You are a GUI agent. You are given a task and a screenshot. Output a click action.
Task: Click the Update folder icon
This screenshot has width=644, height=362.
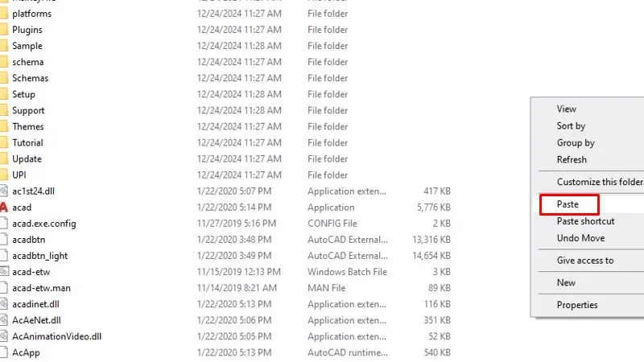[3, 159]
